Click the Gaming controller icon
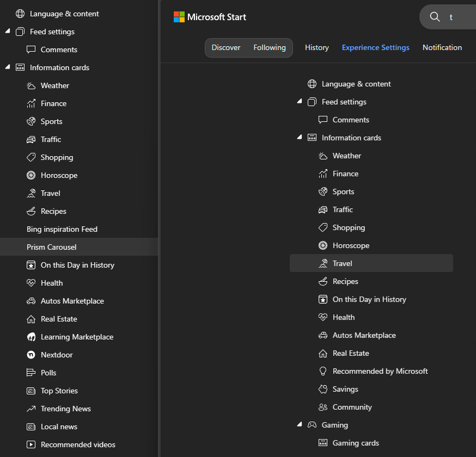 tap(312, 425)
